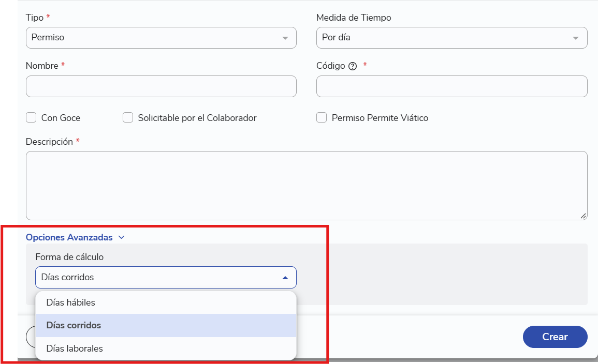Collapse the Opciones Avanzadas section

(x=75, y=237)
